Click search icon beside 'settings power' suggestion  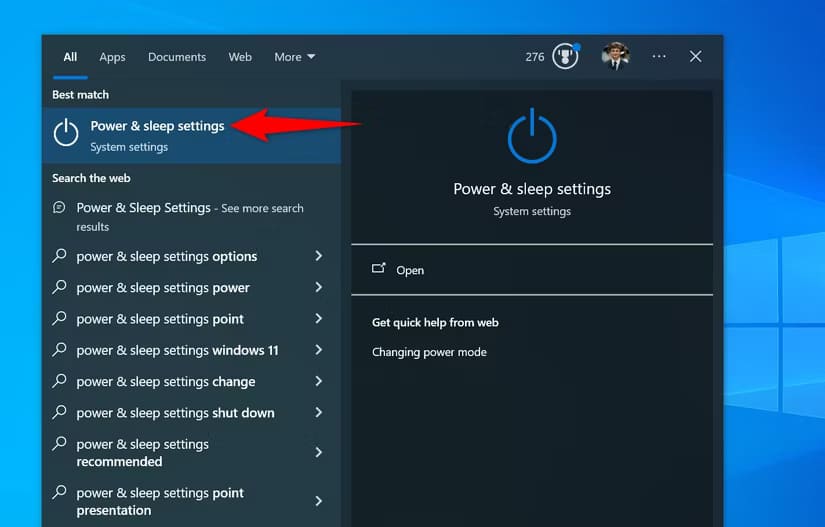click(59, 287)
